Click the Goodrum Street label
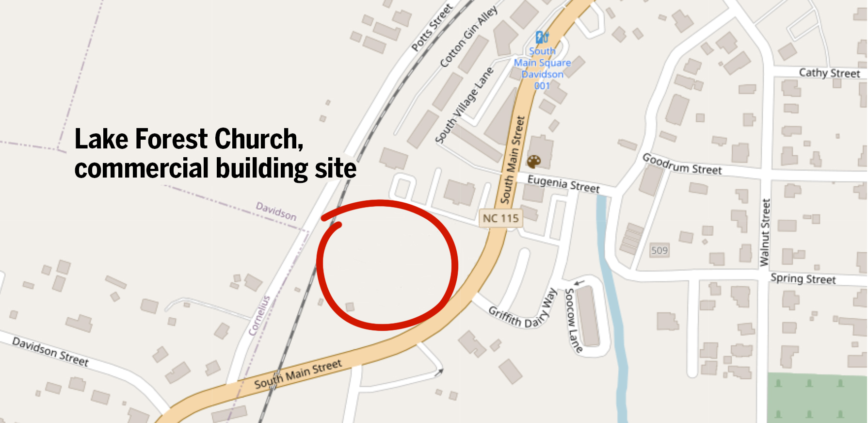 pos(682,164)
